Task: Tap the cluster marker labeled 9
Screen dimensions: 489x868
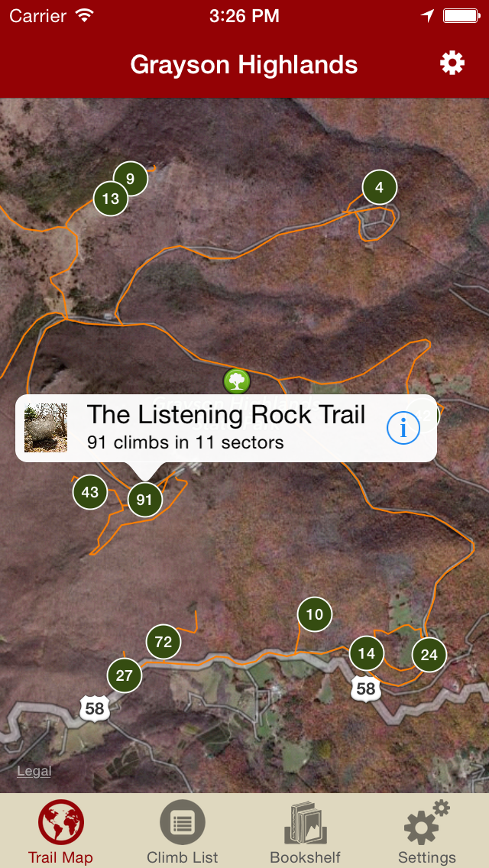Action: click(x=131, y=178)
